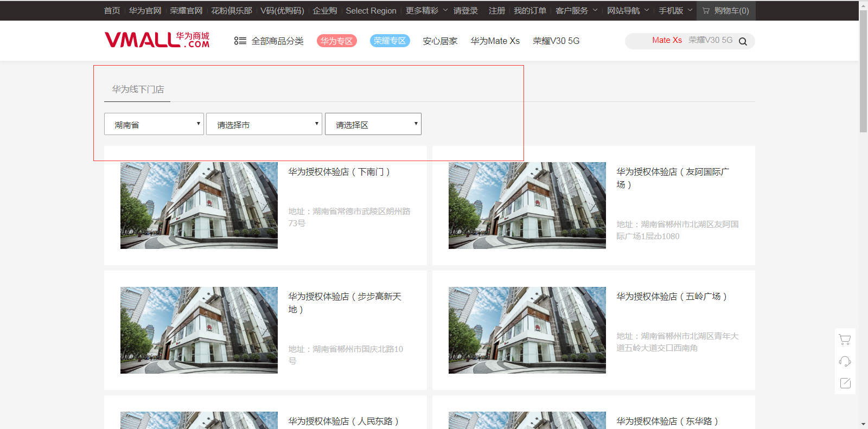Image resolution: width=868 pixels, height=429 pixels.
Task: Click address 湖南省常德市武陵区朗州路73号
Action: [x=349, y=217]
